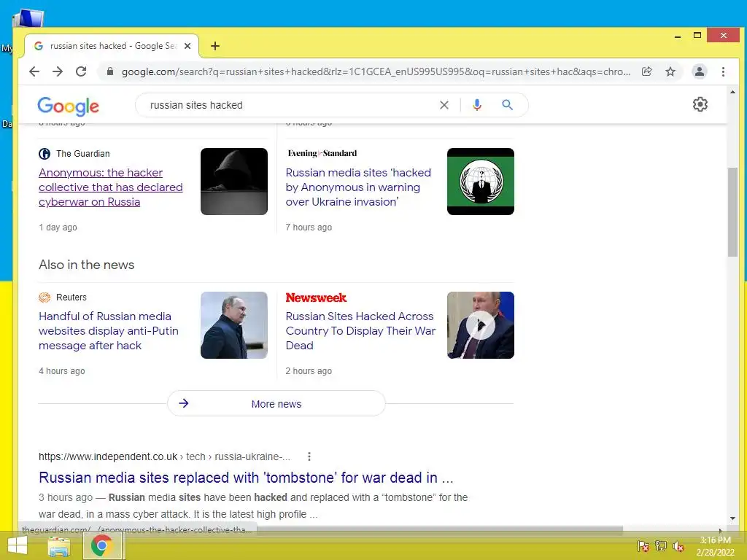Click the Newsweek source logo
747x560 pixels.
click(316, 297)
